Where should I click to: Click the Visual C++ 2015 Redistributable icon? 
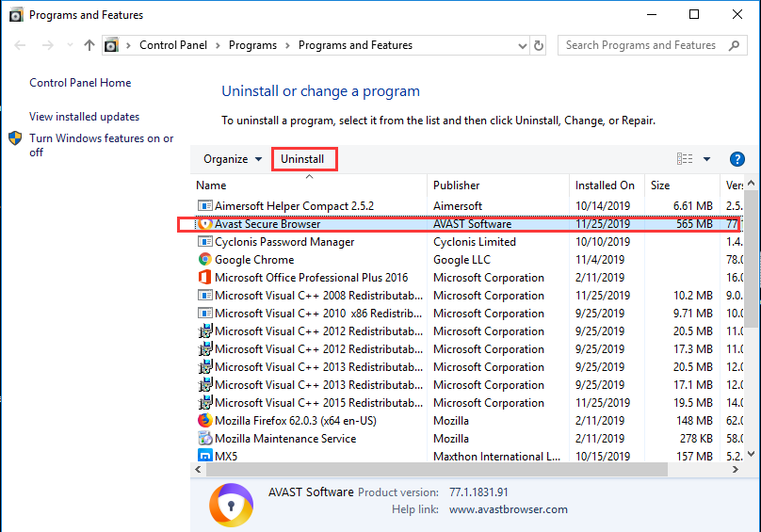(x=204, y=403)
